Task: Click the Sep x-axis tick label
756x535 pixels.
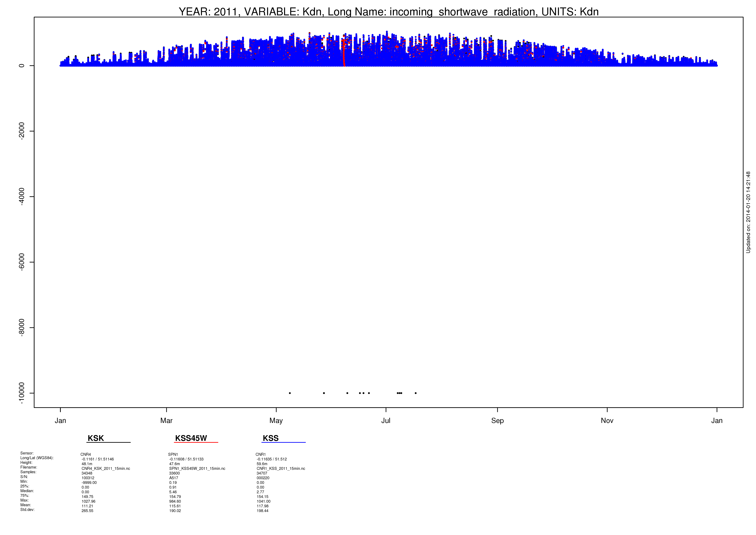Action: coord(497,421)
